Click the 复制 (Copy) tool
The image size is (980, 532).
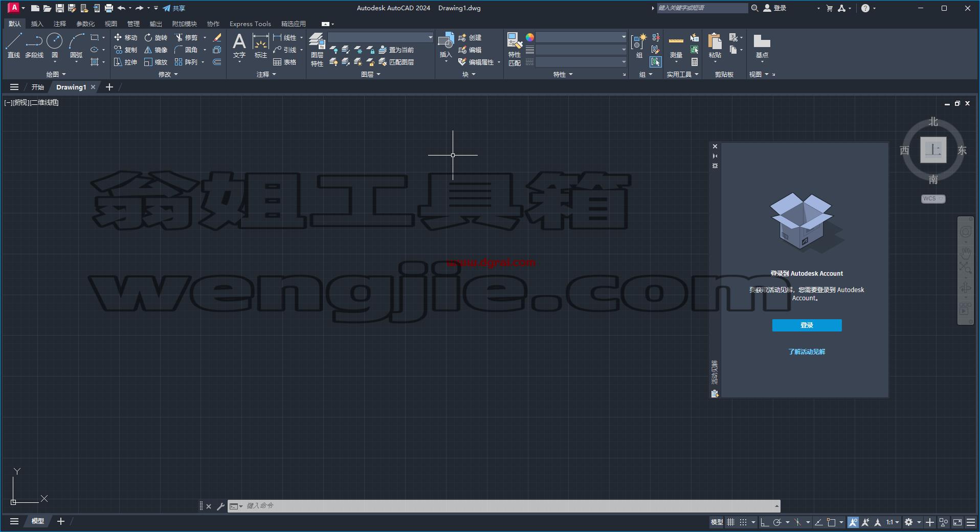pyautogui.click(x=125, y=50)
